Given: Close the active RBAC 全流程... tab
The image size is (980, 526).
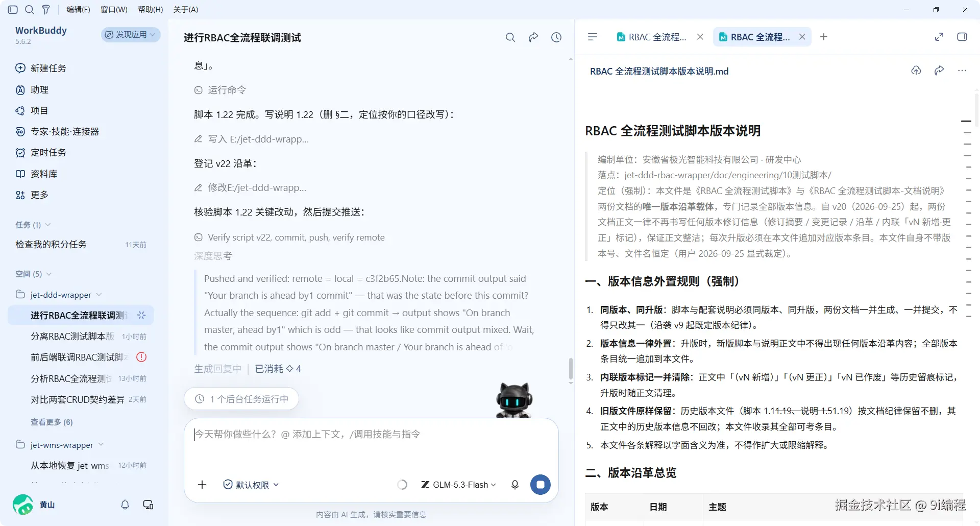Looking at the screenshot, I should (x=802, y=37).
